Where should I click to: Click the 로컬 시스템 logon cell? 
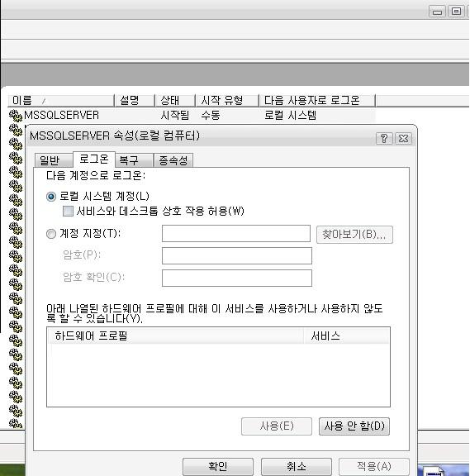point(291,116)
